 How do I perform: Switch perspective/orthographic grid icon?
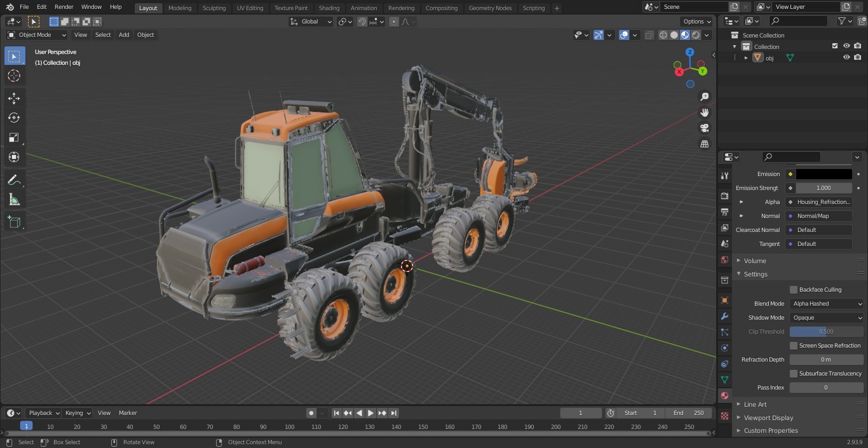705,144
